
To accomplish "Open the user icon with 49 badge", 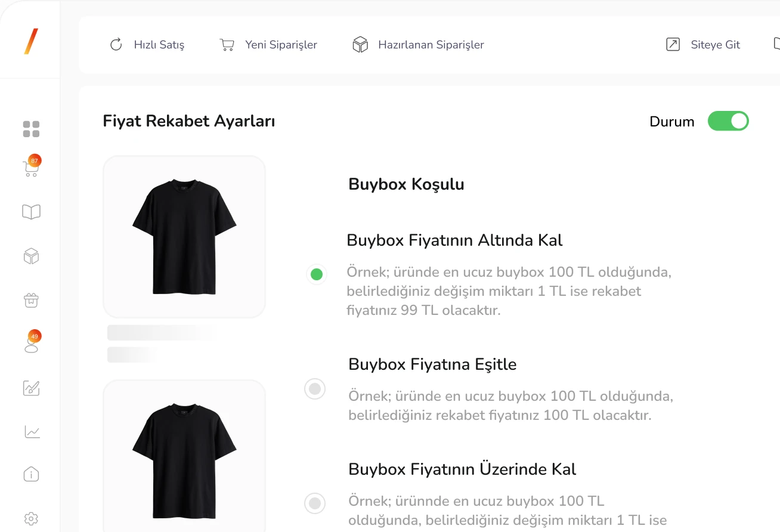I will click(x=31, y=344).
